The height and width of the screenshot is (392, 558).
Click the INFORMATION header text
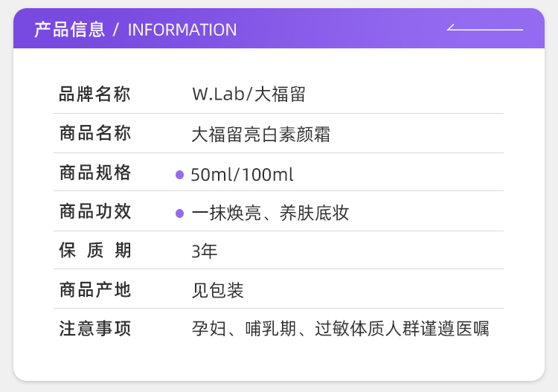(x=182, y=30)
